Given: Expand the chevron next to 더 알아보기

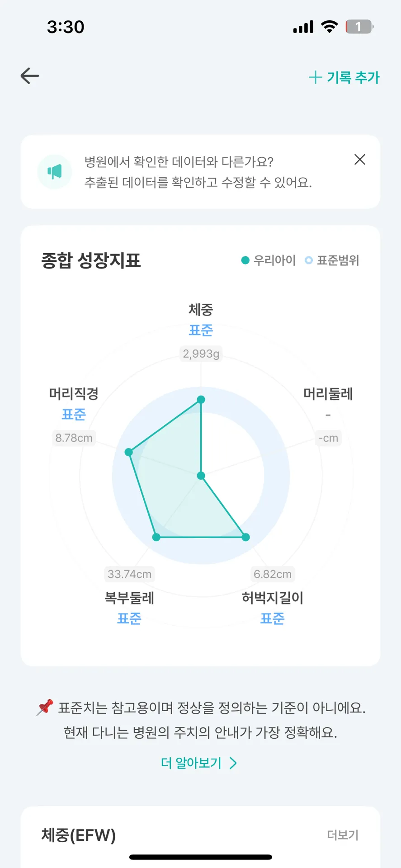Looking at the screenshot, I should tap(233, 763).
